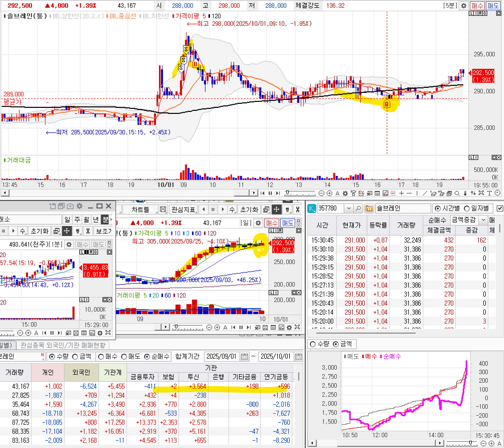Open the 금액증감 column dropdown
The image size is (504, 448).
tap(483, 220)
